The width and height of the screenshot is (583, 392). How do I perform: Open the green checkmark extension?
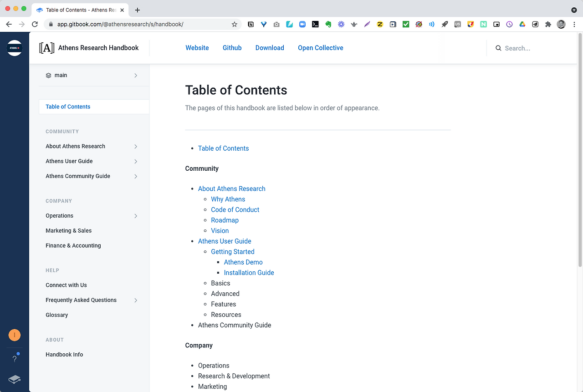[x=406, y=24]
